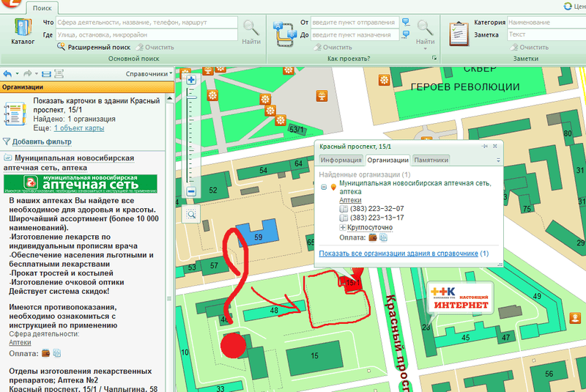Pin the Красный проспект 15/1 popup
Viewport: 586px width, 392px height.
click(484, 147)
